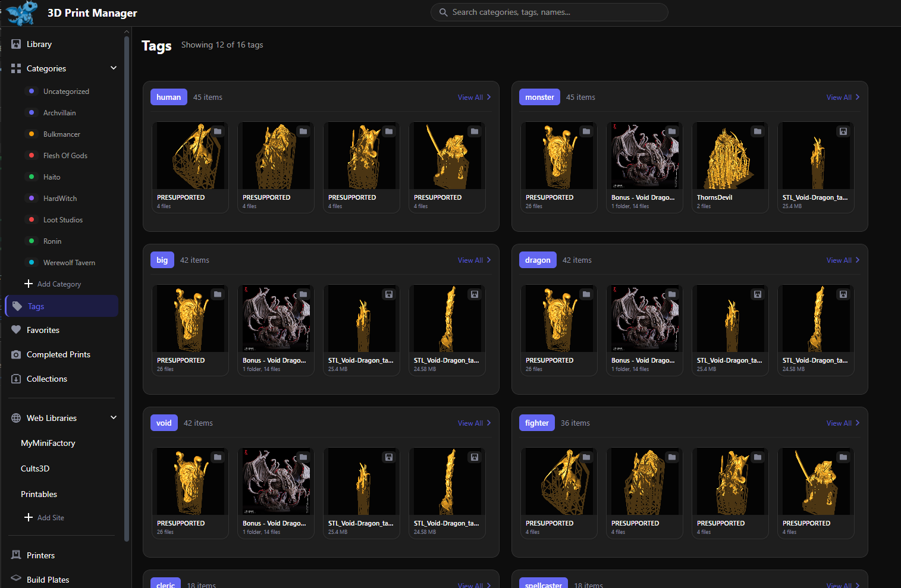Select the dragon tag badge
Image resolution: width=901 pixels, height=588 pixels.
tap(538, 260)
